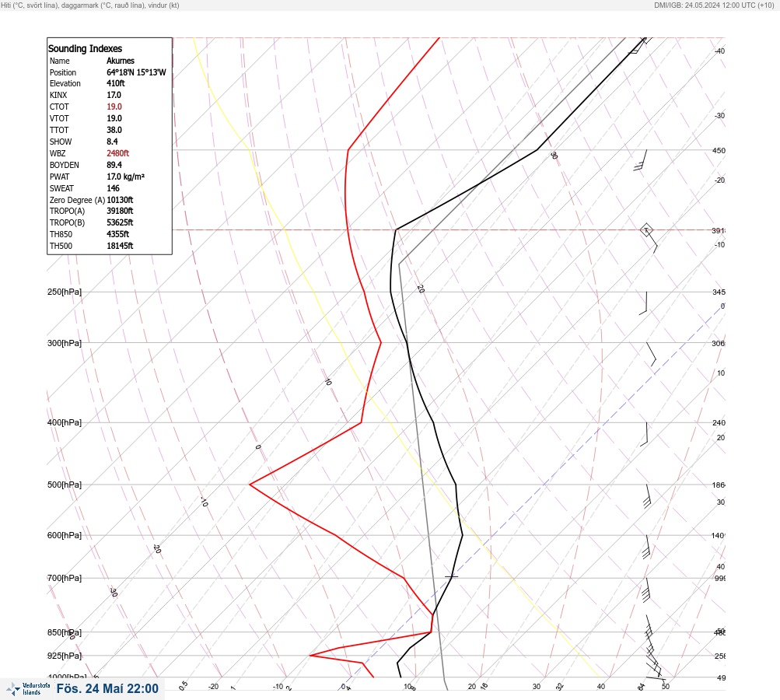Select the wind barb at 400 hPa level

[x=644, y=434]
